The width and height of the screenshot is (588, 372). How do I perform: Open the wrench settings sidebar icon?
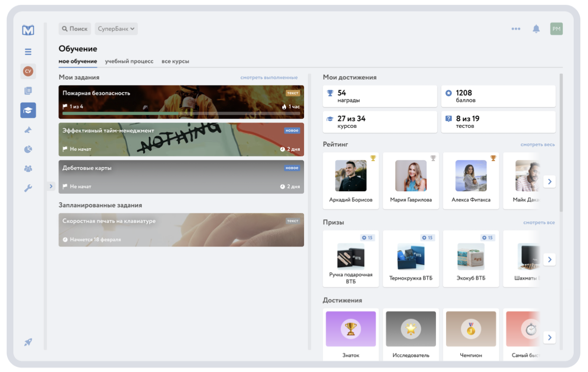(x=28, y=188)
